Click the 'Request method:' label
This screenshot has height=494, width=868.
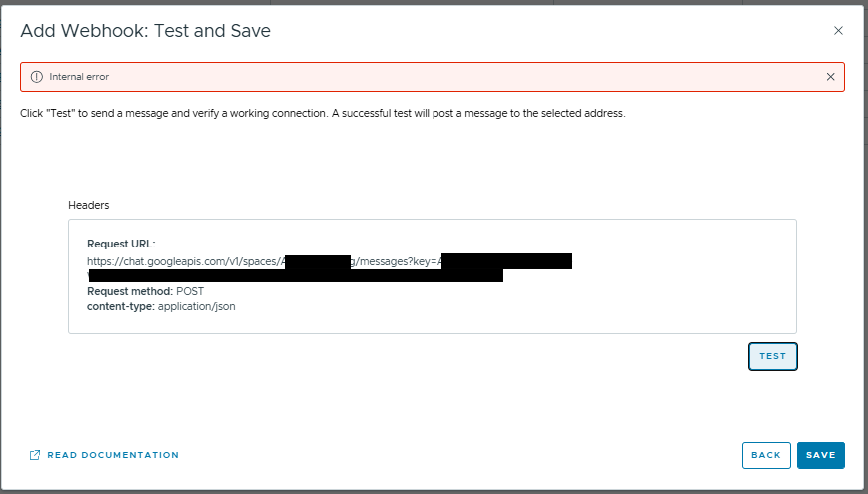[130, 291]
